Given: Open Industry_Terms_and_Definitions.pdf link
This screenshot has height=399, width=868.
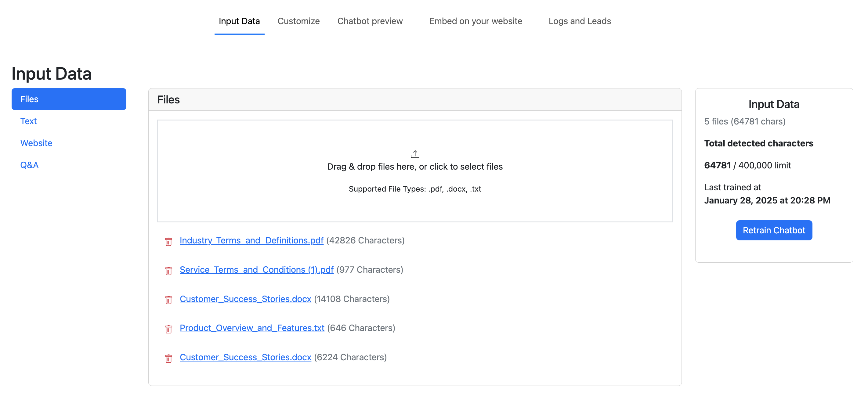Looking at the screenshot, I should click(x=251, y=240).
